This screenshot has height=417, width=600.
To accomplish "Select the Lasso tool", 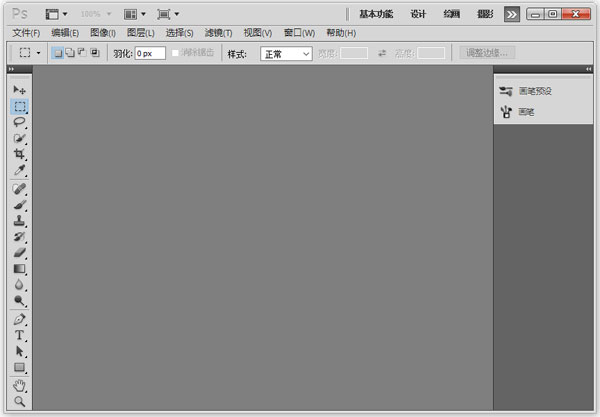I will tap(19, 122).
